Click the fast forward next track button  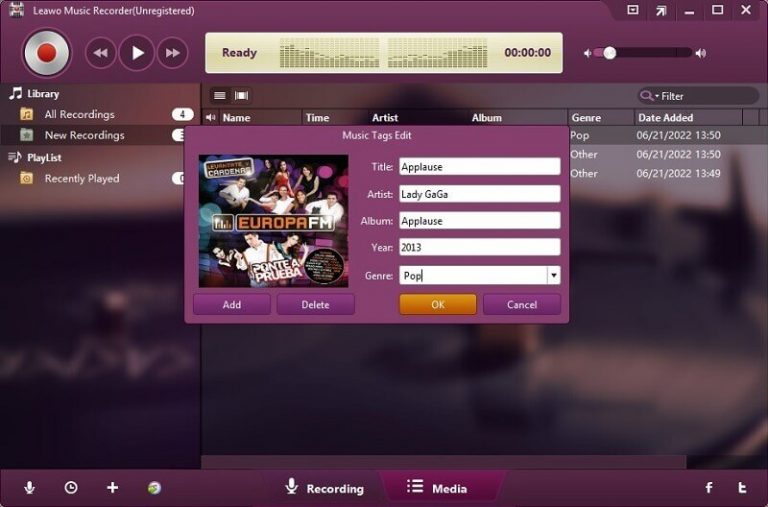(172, 53)
